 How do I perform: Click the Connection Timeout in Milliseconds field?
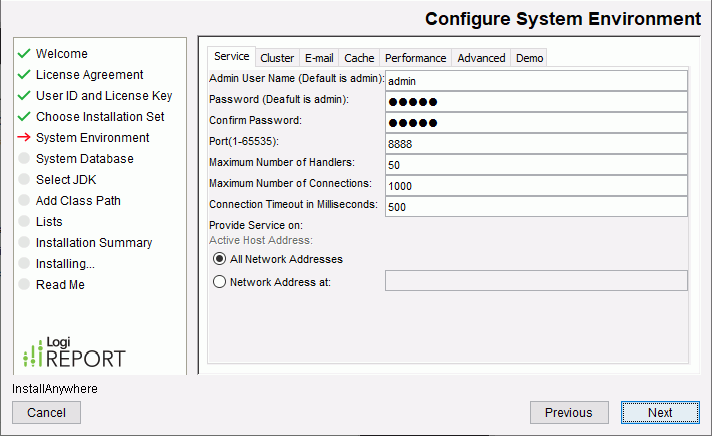pos(536,207)
